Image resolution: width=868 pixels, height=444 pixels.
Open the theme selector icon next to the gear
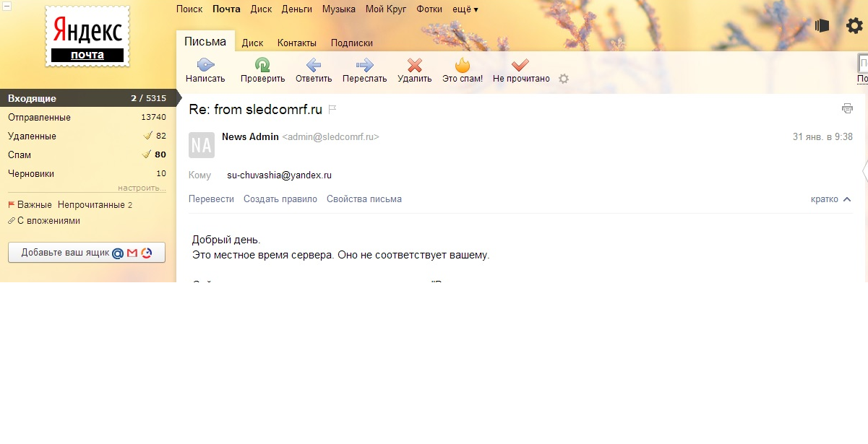pos(822,26)
